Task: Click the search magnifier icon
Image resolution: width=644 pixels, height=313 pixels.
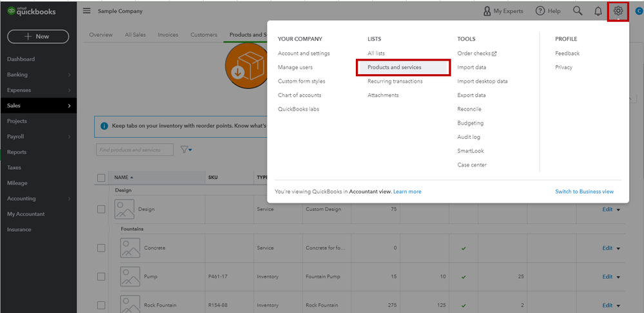Action: point(578,11)
